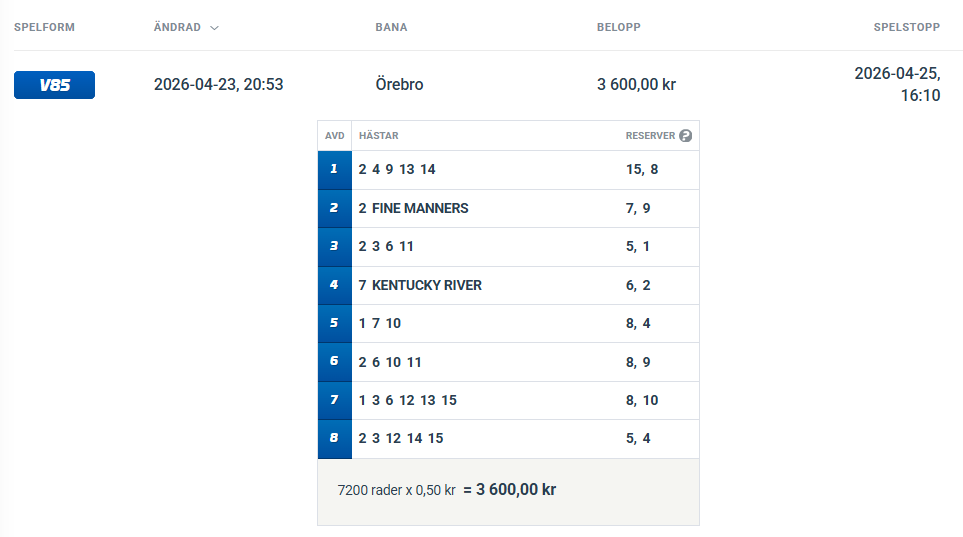Select the Avd 1 blue number cell
963x537 pixels.
coord(334,170)
